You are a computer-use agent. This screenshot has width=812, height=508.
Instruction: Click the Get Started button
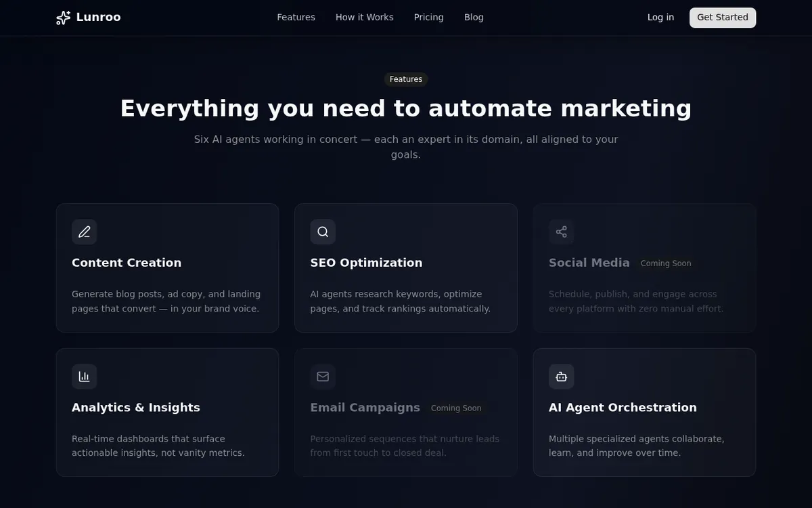pyautogui.click(x=723, y=18)
